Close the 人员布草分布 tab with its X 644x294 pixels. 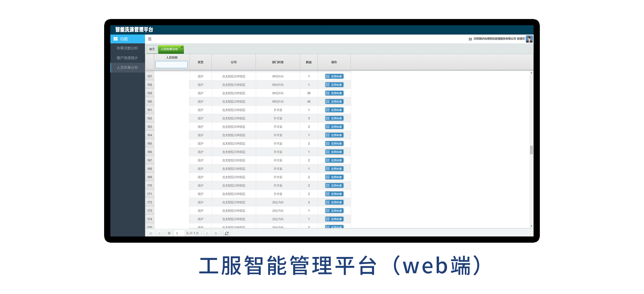(x=182, y=47)
